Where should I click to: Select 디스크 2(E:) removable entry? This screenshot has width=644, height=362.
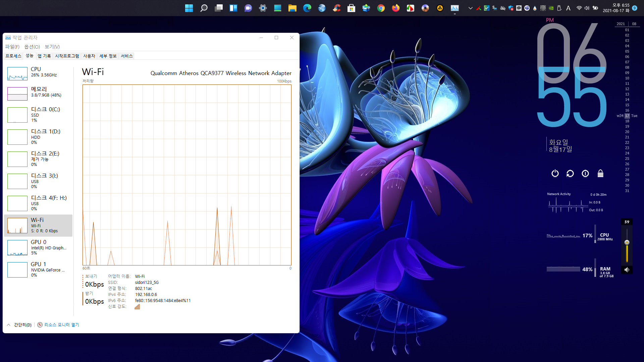pos(38,159)
